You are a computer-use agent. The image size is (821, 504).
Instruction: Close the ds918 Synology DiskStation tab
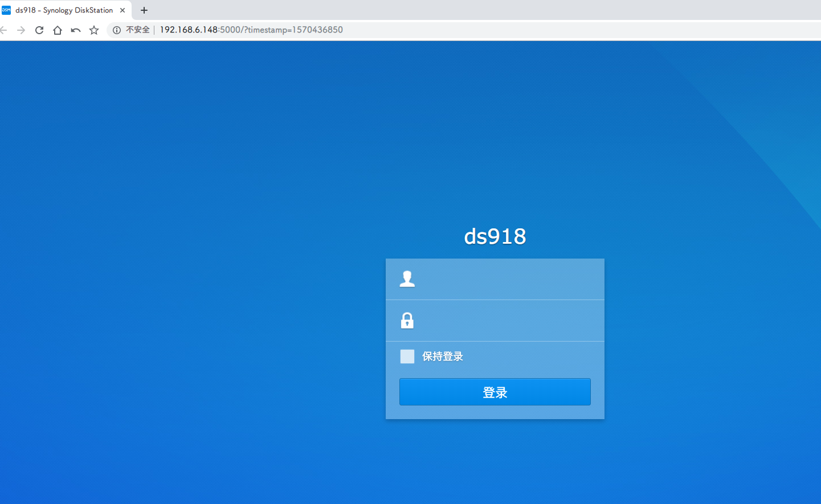pos(122,10)
